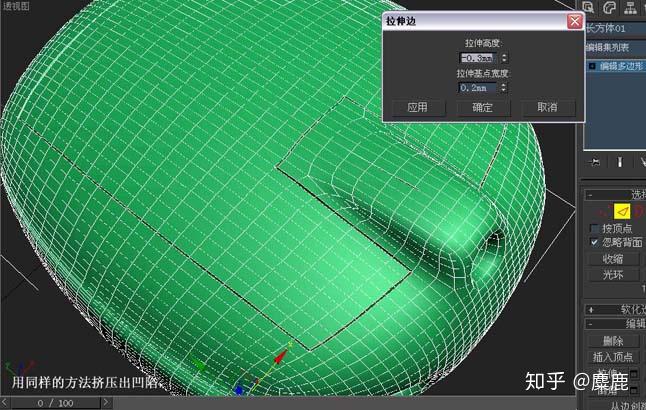Close the 拉伸边 dialog
646x410 pixels.
574,21
